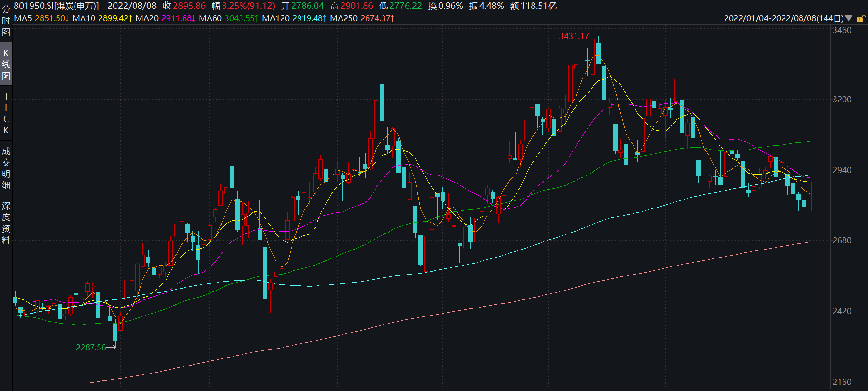Image resolution: width=868 pixels, height=391 pixels.
Task: Click the 801950.SI[煤炭(申万)] index title
Action: click(x=57, y=6)
